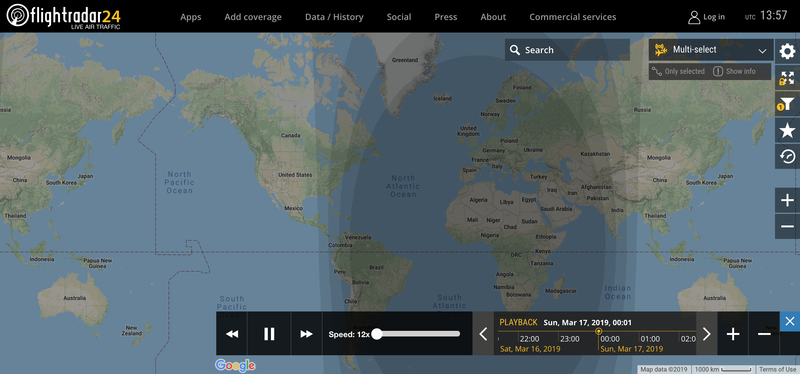Click the Greenland label on map
This screenshot has width=800, height=374.
click(405, 60)
